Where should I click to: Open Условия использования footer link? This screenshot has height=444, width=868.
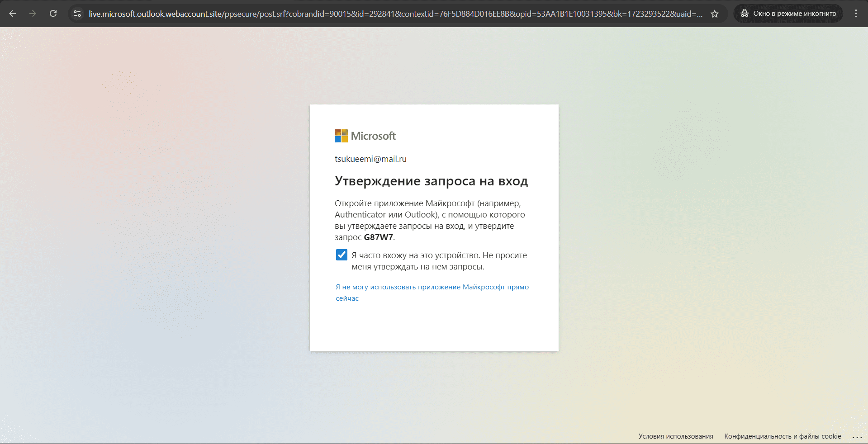point(676,436)
